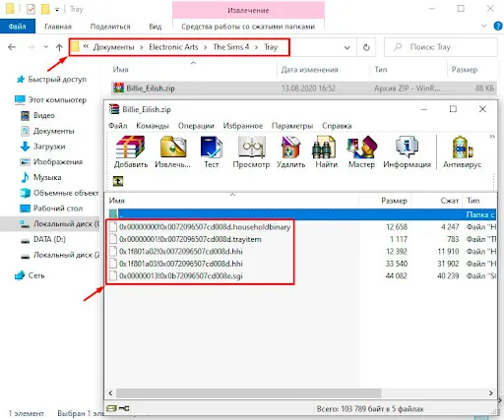The height and width of the screenshot is (420, 504).
Task: Expand the address bar history dropdown
Action: pos(346,47)
